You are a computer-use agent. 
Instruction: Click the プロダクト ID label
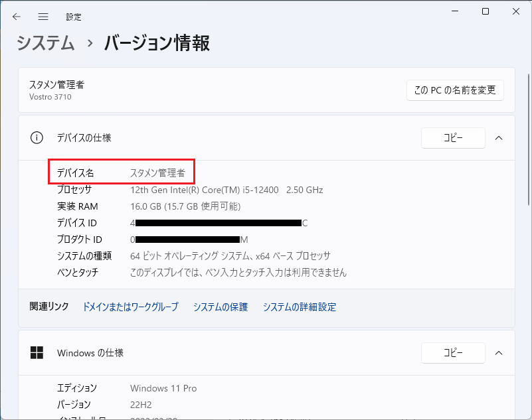click(x=80, y=240)
